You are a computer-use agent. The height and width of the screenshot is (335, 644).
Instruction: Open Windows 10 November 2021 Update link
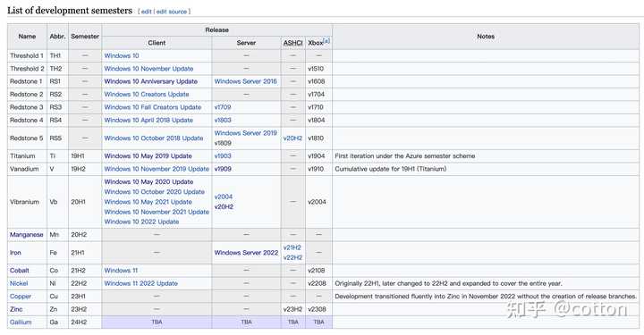click(x=157, y=212)
